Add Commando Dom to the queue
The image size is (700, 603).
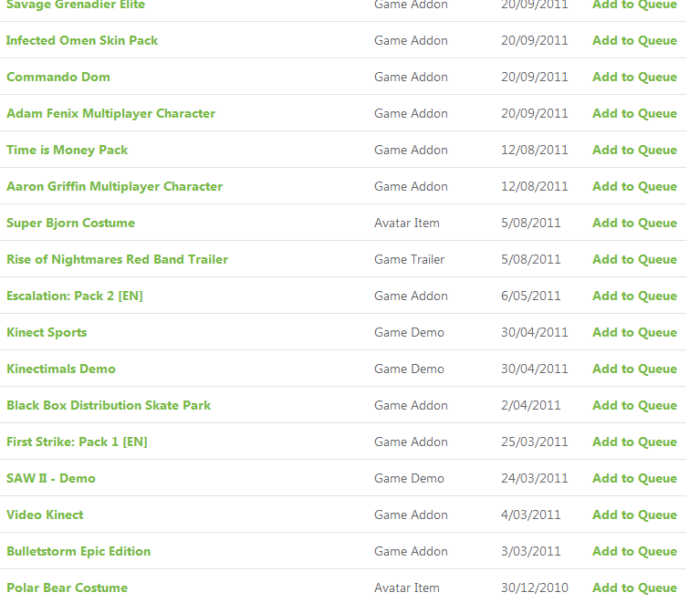(x=634, y=78)
